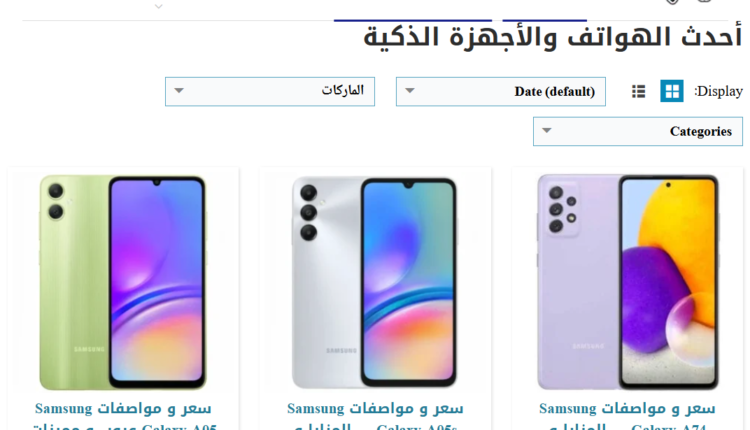Screen dimensions: 750x430
Task: Click the Display label text
Action: [718, 91]
